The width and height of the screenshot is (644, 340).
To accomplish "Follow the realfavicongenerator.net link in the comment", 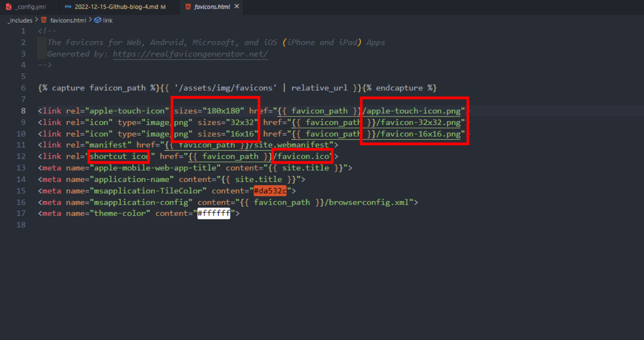I will coord(190,54).
